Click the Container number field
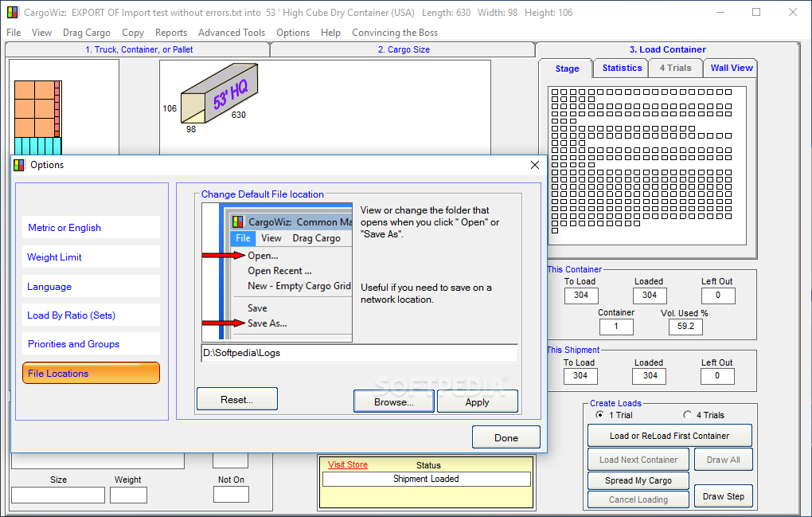The width and height of the screenshot is (812, 517). pyautogui.click(x=615, y=327)
